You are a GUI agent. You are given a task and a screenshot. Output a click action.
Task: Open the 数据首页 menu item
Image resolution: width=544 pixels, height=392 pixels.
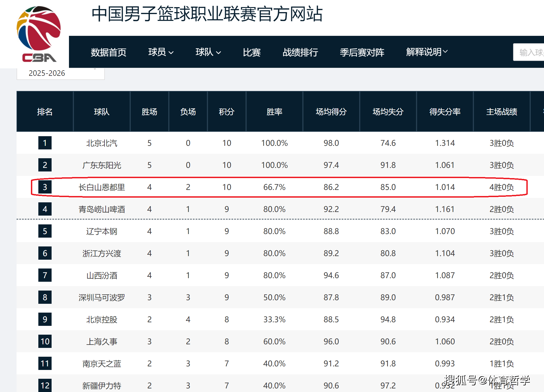[x=108, y=52]
